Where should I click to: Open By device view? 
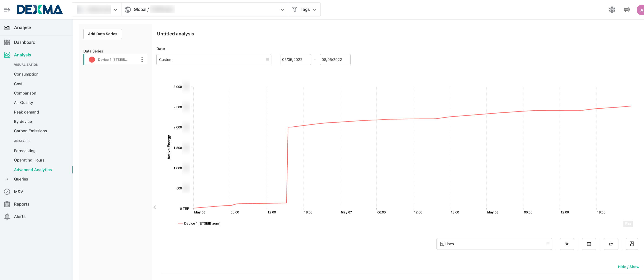click(x=23, y=122)
